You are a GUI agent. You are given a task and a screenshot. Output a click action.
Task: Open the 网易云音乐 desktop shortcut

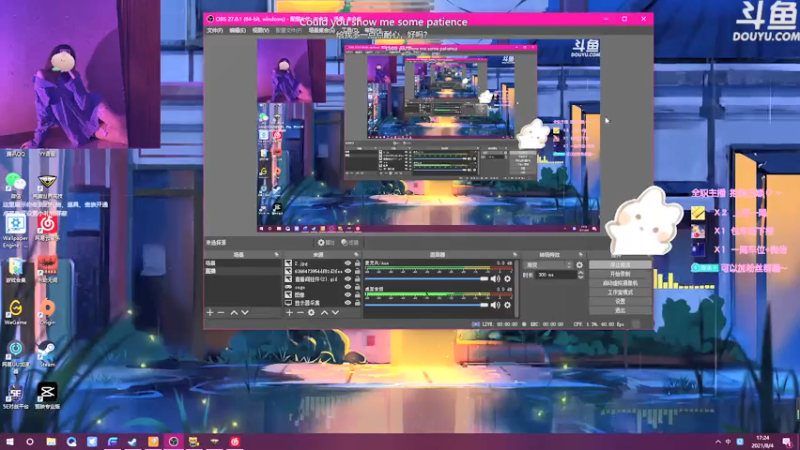point(47,228)
